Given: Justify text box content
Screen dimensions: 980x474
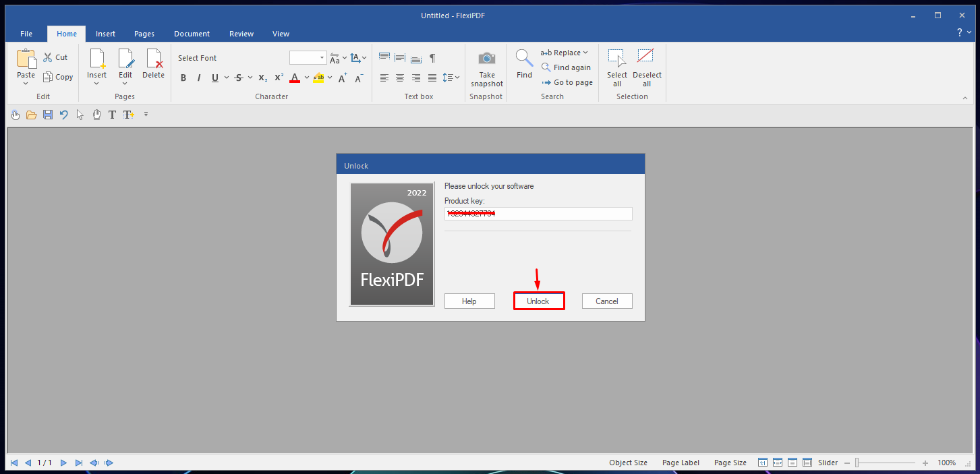Looking at the screenshot, I should 432,78.
